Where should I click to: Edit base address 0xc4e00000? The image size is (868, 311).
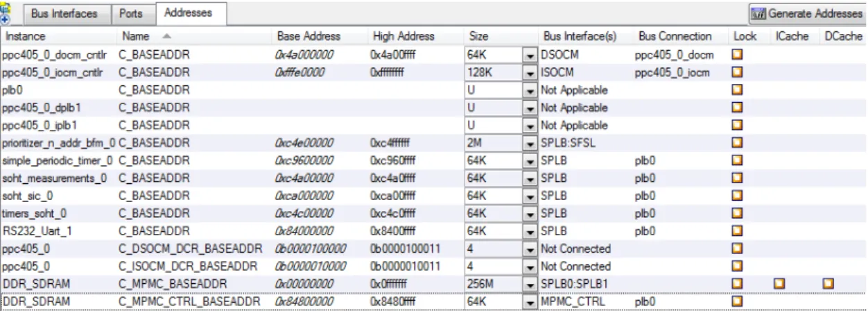point(305,142)
